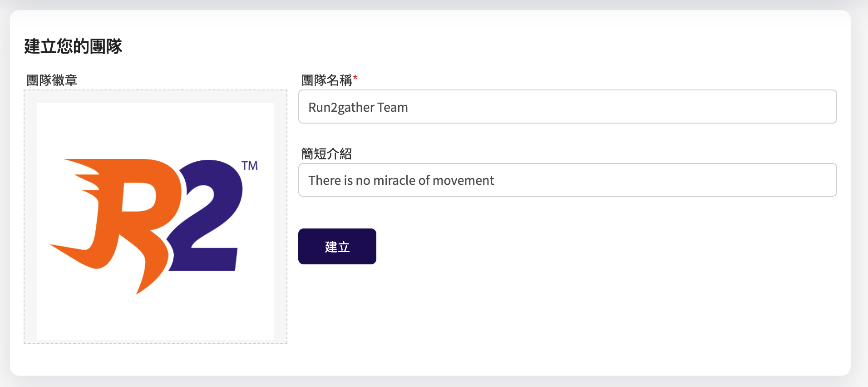Click the 建立您的團隊 heading
The width and height of the screenshot is (868, 387).
point(73,46)
